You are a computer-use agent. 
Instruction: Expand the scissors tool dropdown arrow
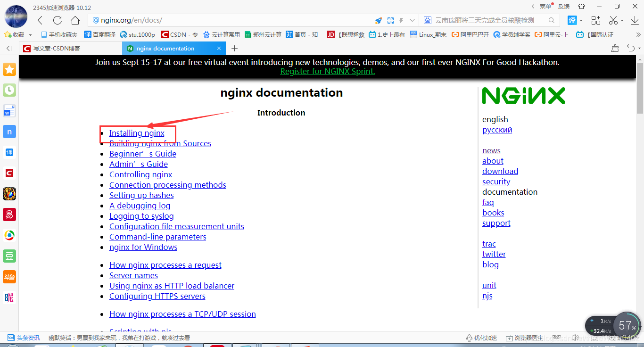622,21
